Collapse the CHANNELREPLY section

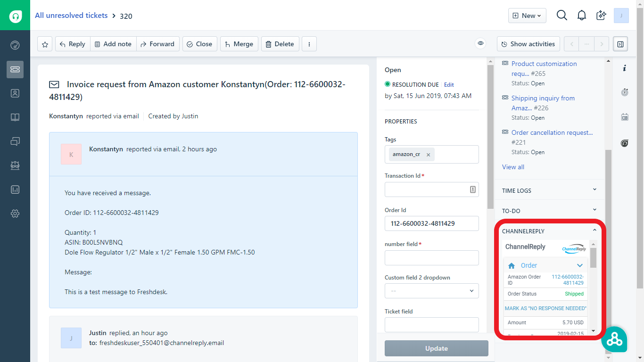594,230
